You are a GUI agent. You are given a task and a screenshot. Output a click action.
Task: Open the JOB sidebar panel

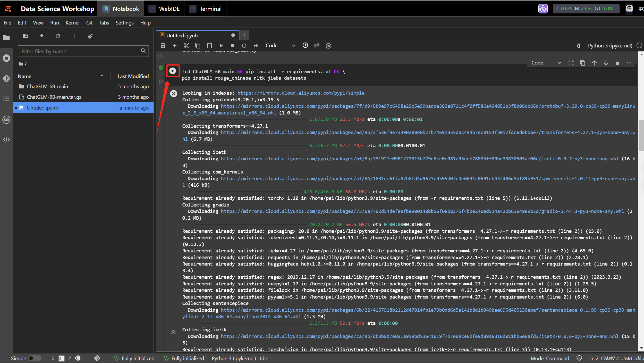tap(6, 120)
